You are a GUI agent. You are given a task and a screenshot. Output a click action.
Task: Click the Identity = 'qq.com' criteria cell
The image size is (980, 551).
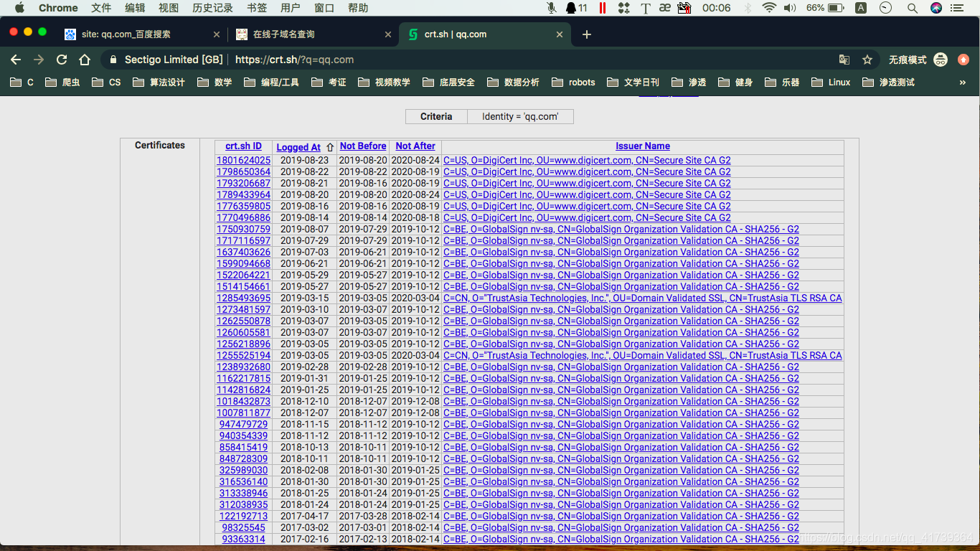[x=520, y=116]
